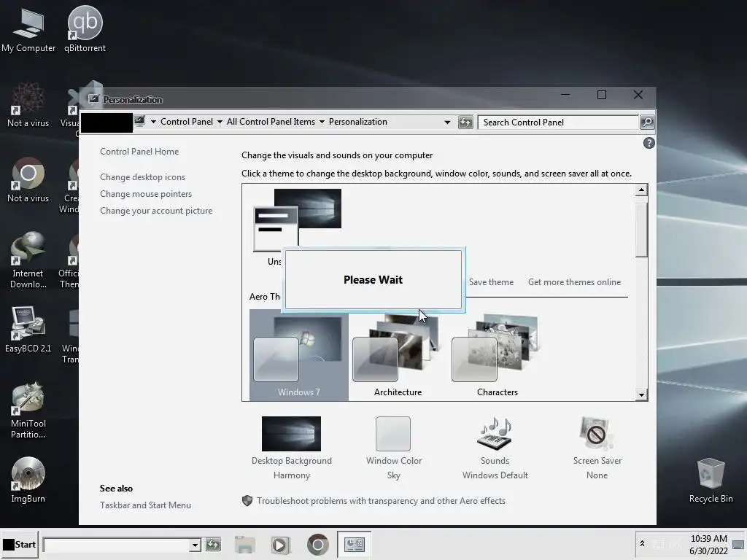
Task: Open the Chrome-like browser icon in taskbar
Action: click(318, 544)
